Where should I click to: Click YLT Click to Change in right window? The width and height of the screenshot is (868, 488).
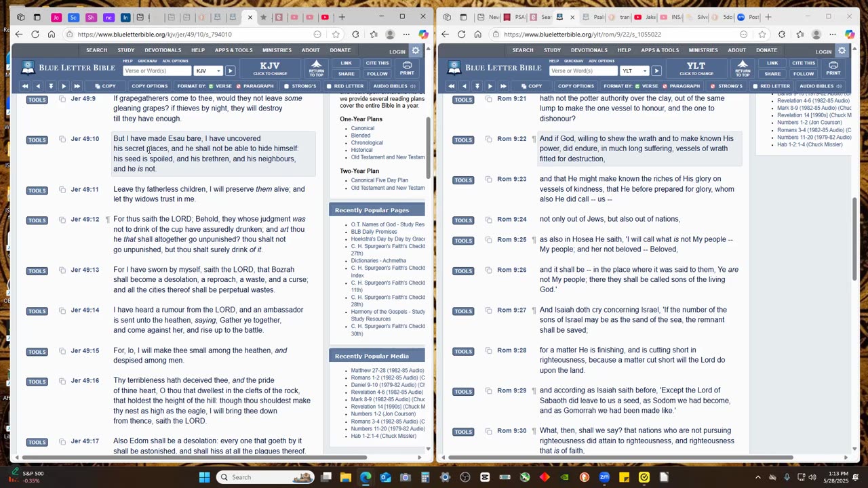pyautogui.click(x=696, y=68)
